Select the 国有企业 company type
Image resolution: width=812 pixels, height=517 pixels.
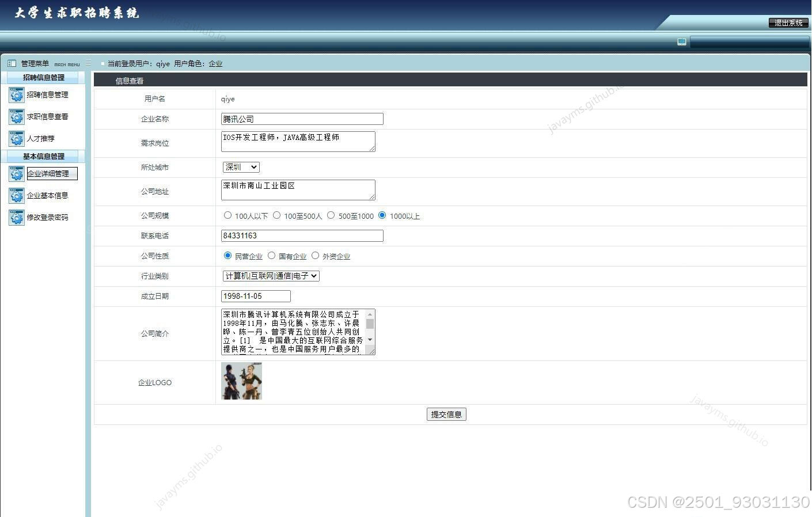click(271, 256)
